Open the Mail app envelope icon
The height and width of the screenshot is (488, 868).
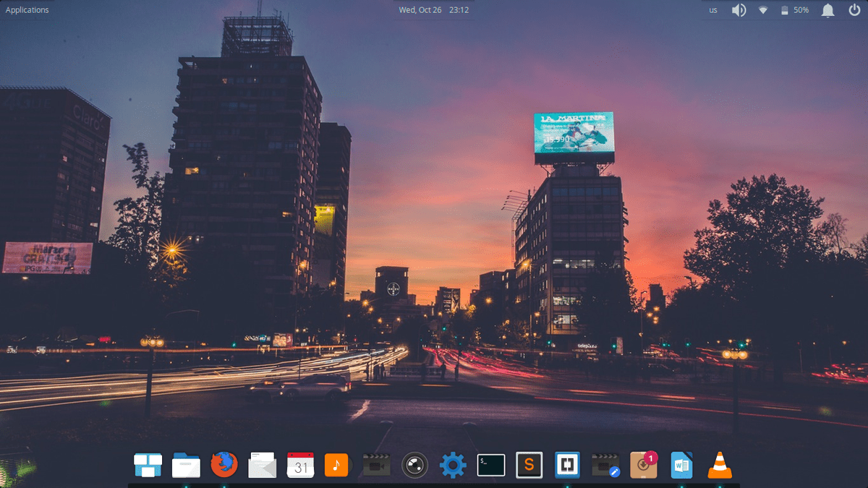[262, 465]
